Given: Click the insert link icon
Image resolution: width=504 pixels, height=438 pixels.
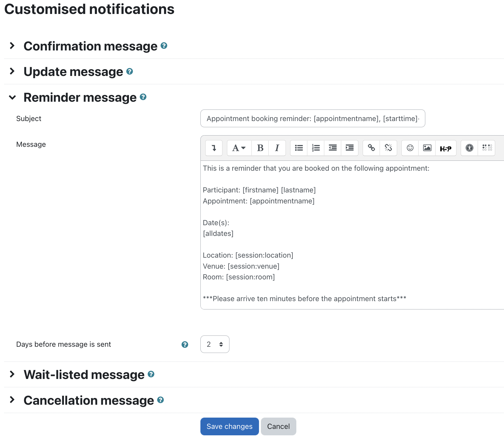Looking at the screenshot, I should (x=371, y=148).
